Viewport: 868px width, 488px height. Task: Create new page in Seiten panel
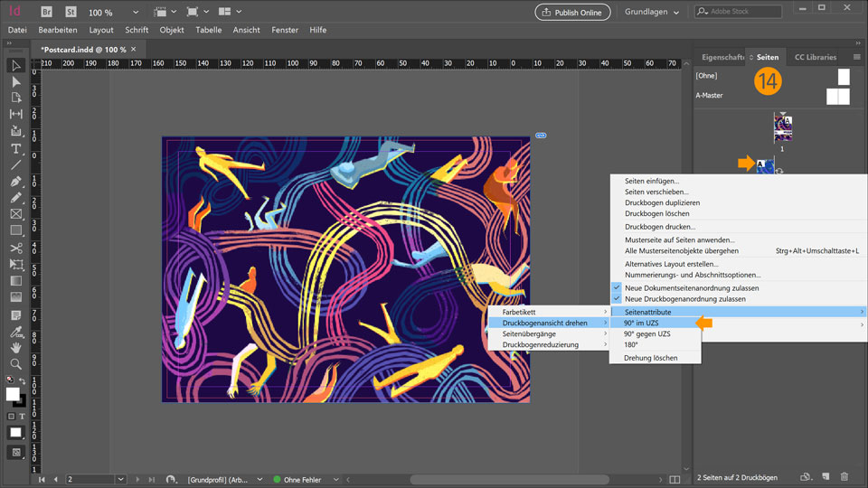[825, 476]
